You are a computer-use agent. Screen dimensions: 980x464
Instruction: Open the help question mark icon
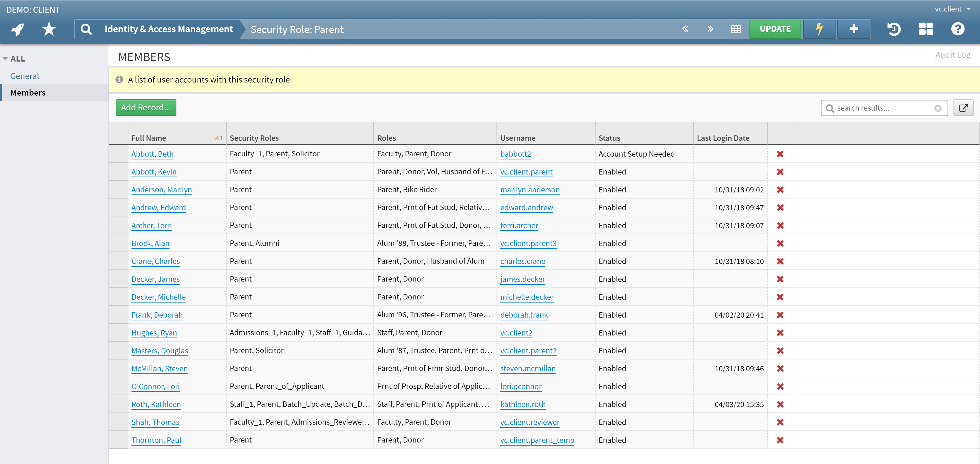pyautogui.click(x=958, y=29)
